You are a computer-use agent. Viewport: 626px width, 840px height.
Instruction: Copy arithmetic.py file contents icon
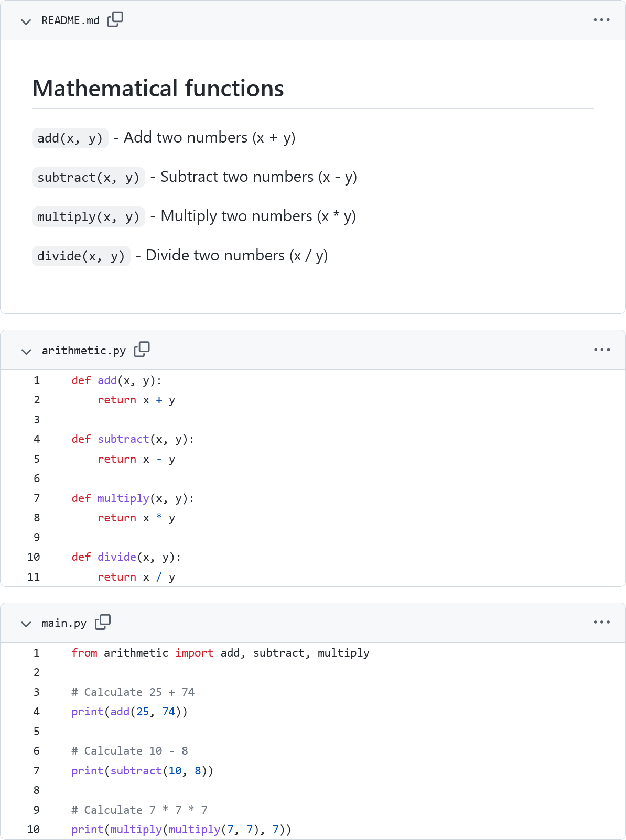(x=142, y=350)
